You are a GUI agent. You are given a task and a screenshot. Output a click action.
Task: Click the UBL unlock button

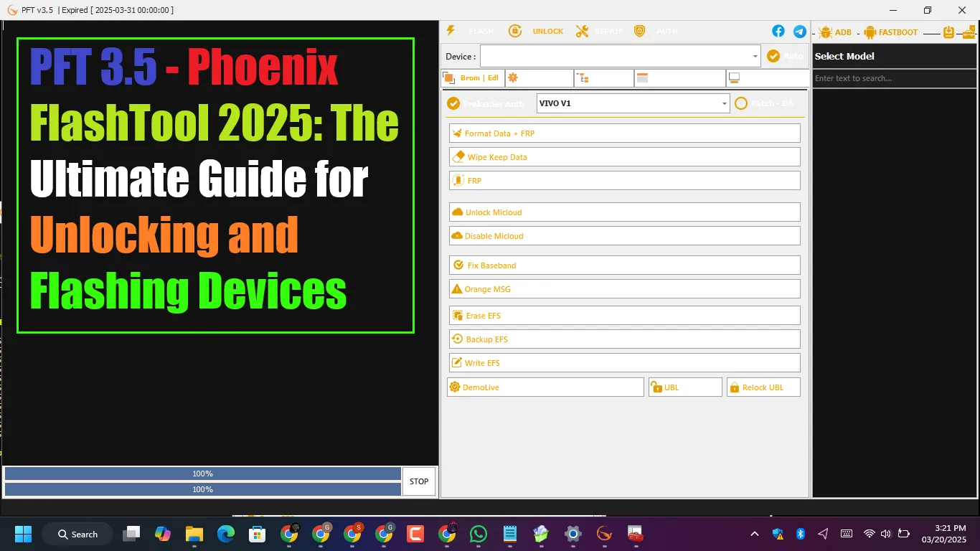(x=685, y=387)
